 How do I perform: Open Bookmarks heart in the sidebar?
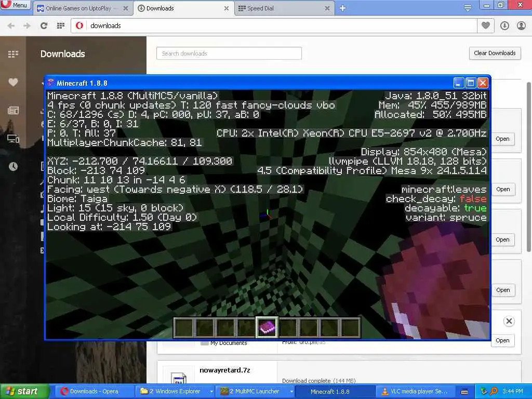(x=13, y=82)
